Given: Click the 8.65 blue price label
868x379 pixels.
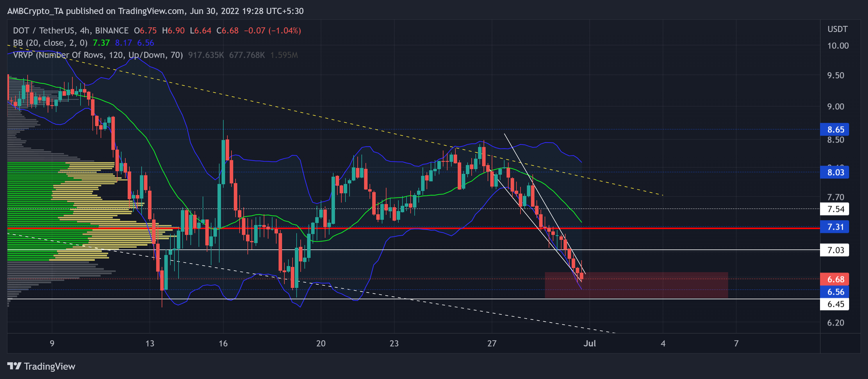Looking at the screenshot, I should [x=835, y=130].
